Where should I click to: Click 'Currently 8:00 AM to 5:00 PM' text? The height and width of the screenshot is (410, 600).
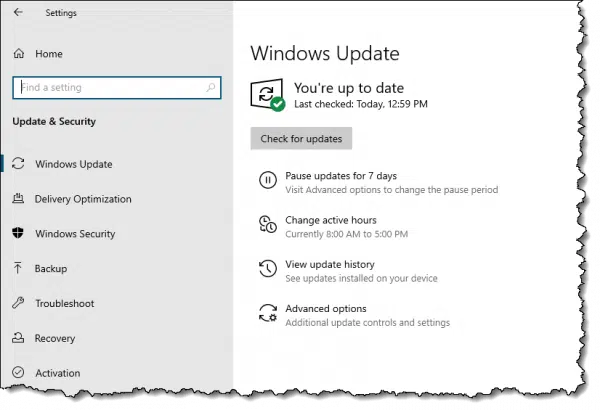click(347, 234)
